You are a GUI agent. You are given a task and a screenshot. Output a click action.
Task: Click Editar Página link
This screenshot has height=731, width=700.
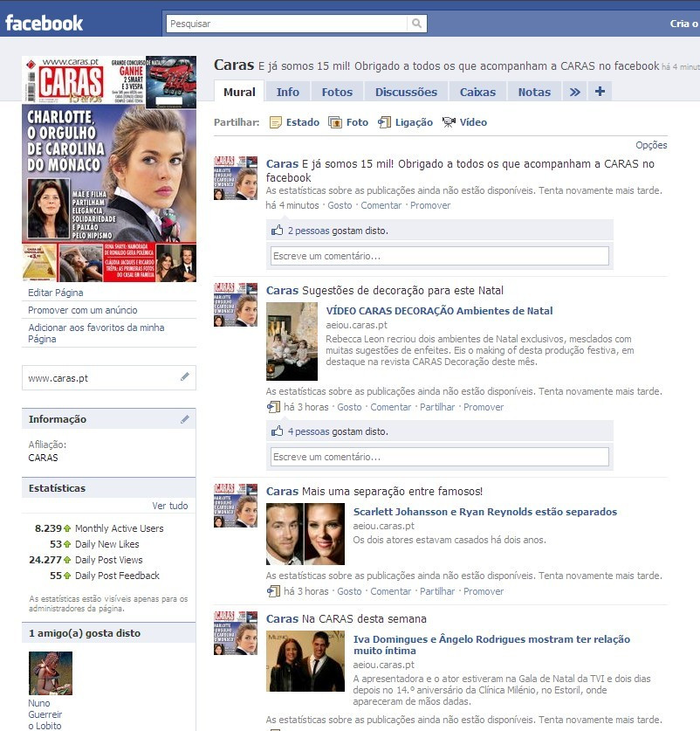click(x=56, y=293)
